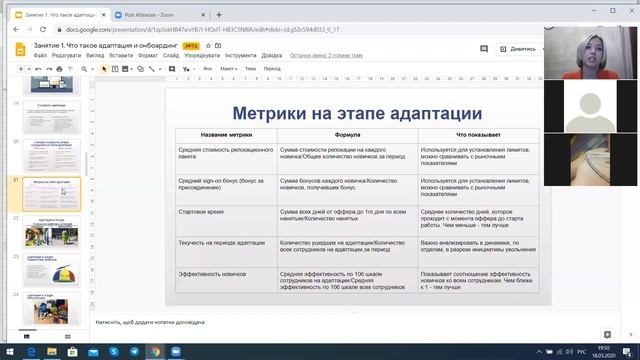
Task: Click the slide title 'Метрики на этапе адаптации'
Action: pos(358,113)
